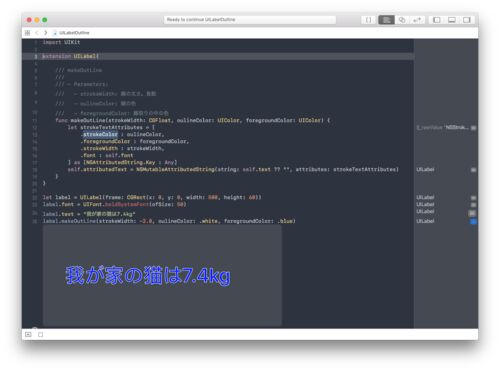The image size is (500, 371).
Task: Click the 'extension UILabel{' line
Action: click(x=70, y=56)
